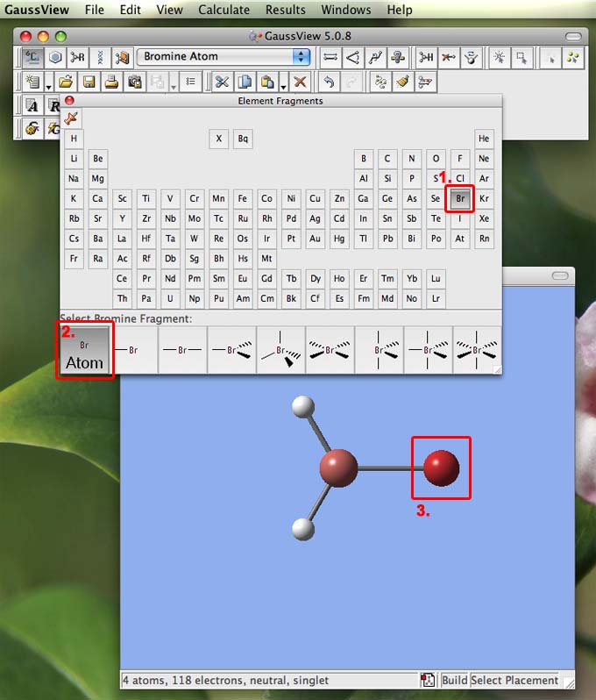596x700 pixels.
Task: Click the Ring Fragment hexagon icon
Action: coord(55,57)
